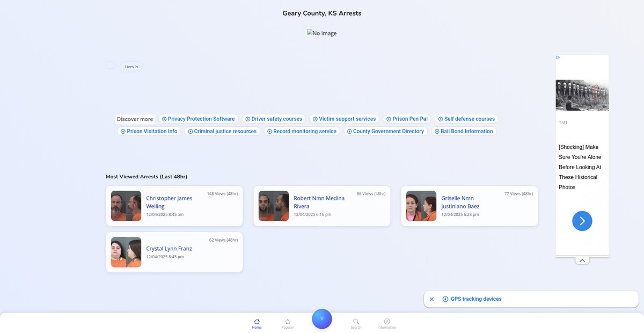The height and width of the screenshot is (333, 644).
Task: Click the historical photos ad image
Action: point(582,95)
